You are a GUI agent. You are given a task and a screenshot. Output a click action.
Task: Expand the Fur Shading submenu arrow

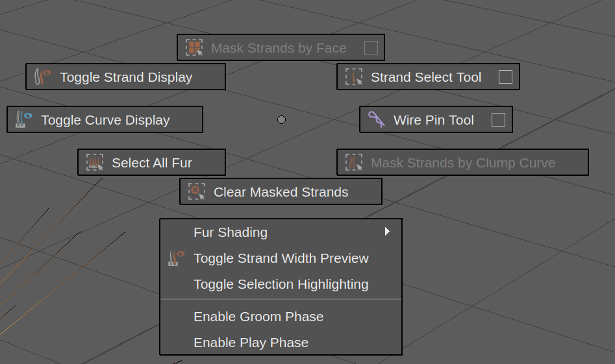(387, 232)
